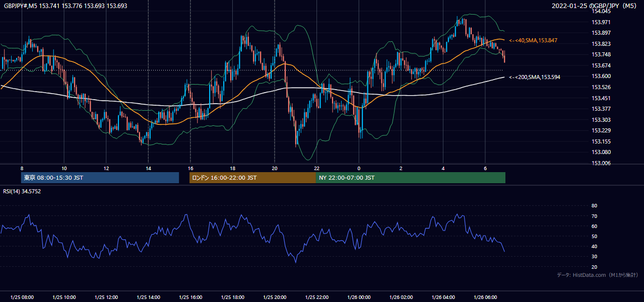Click hour tick 4 under price chart
Viewport: 644px width, 302px height.
pos(443,168)
